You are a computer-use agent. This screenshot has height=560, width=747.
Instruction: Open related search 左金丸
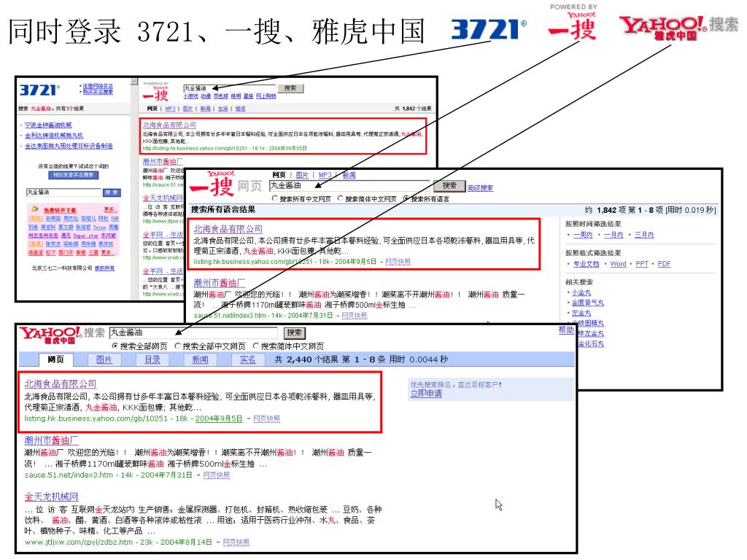click(x=581, y=314)
